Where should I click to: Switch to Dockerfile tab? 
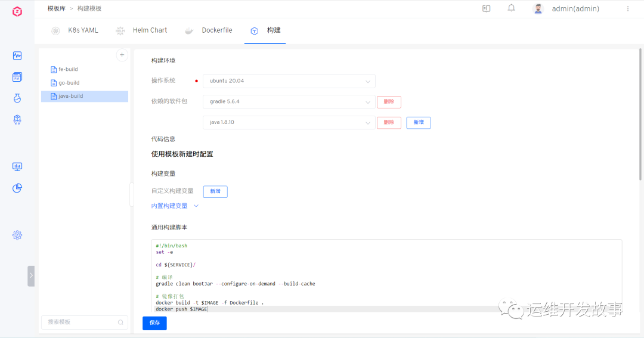[209, 30]
